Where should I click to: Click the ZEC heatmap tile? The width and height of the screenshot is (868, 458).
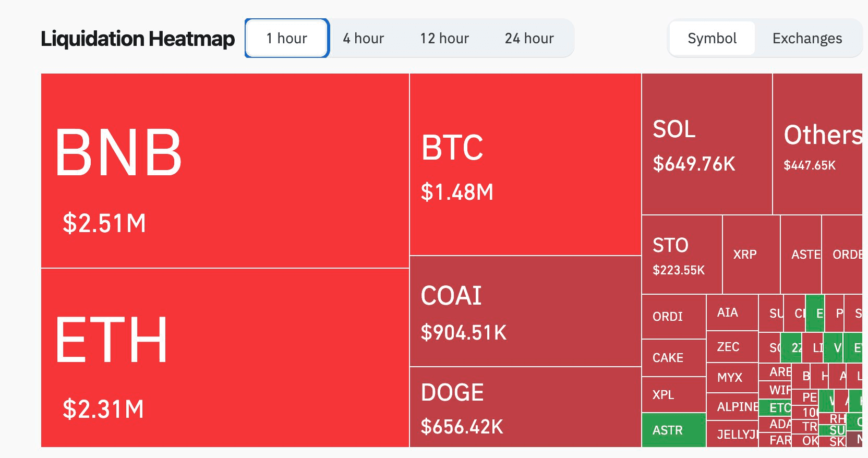pos(732,347)
